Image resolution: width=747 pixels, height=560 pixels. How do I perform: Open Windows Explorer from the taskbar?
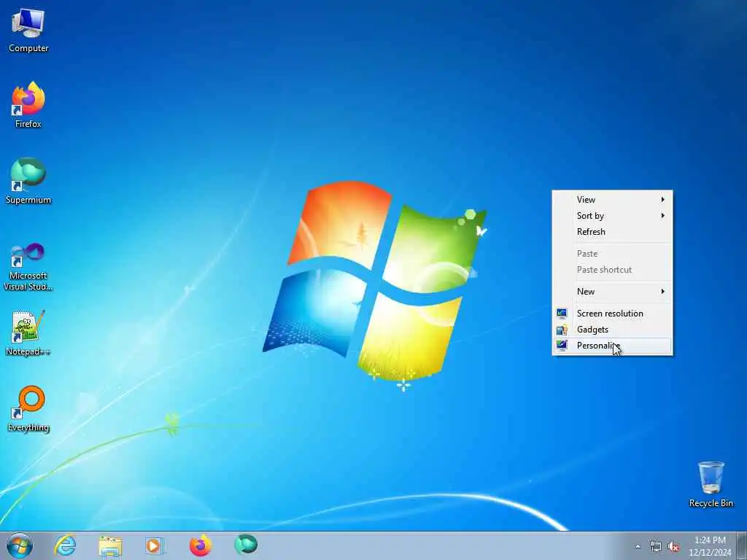point(111,546)
